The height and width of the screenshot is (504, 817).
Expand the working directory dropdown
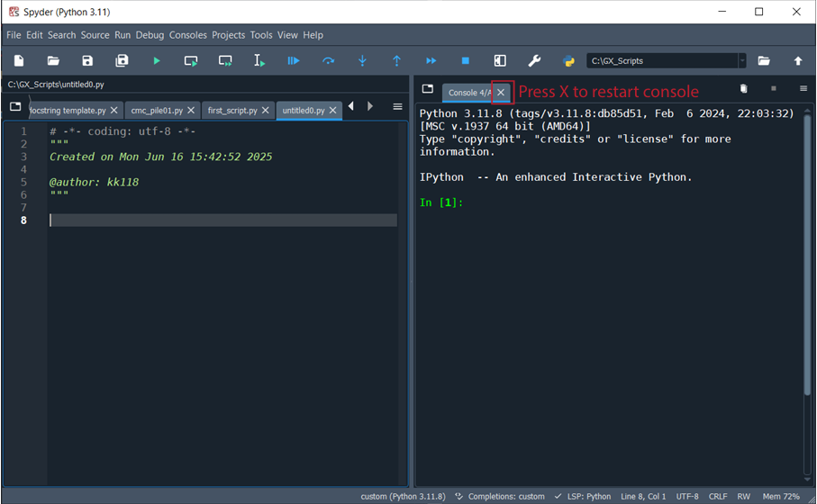742,61
